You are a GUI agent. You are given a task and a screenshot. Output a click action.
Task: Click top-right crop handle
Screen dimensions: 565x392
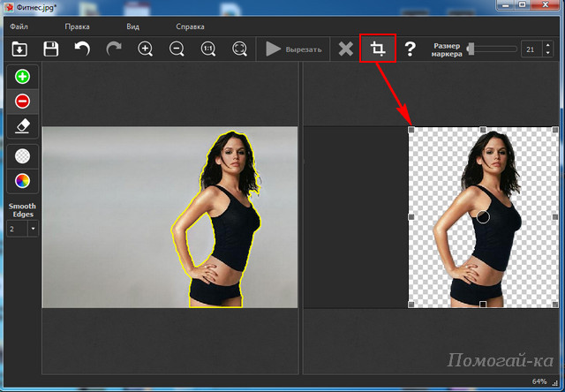[x=555, y=130]
